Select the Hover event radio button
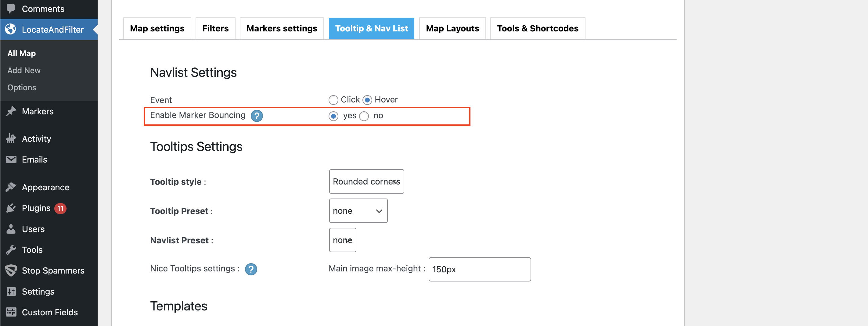Screen dimensions: 868x326 pos(367,100)
